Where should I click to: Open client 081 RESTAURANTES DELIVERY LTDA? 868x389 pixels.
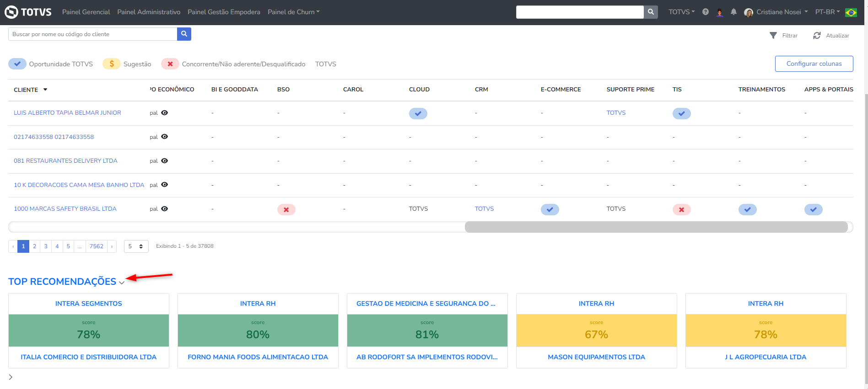point(65,161)
